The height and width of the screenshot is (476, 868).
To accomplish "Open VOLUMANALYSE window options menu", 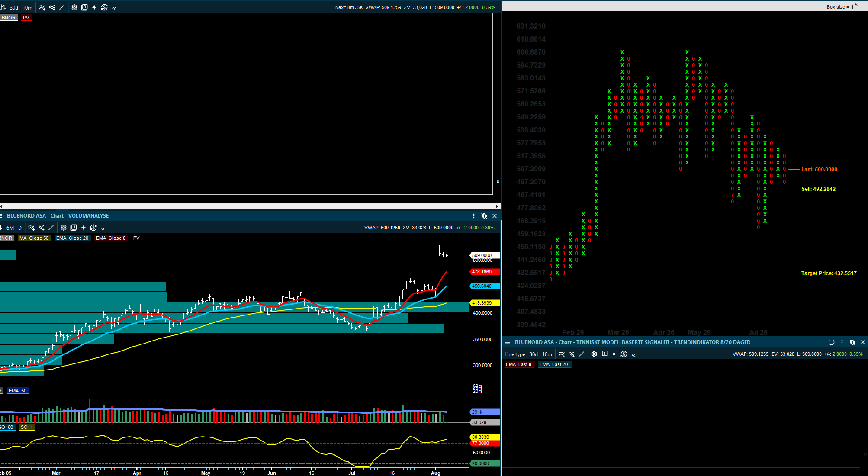I will [x=474, y=216].
